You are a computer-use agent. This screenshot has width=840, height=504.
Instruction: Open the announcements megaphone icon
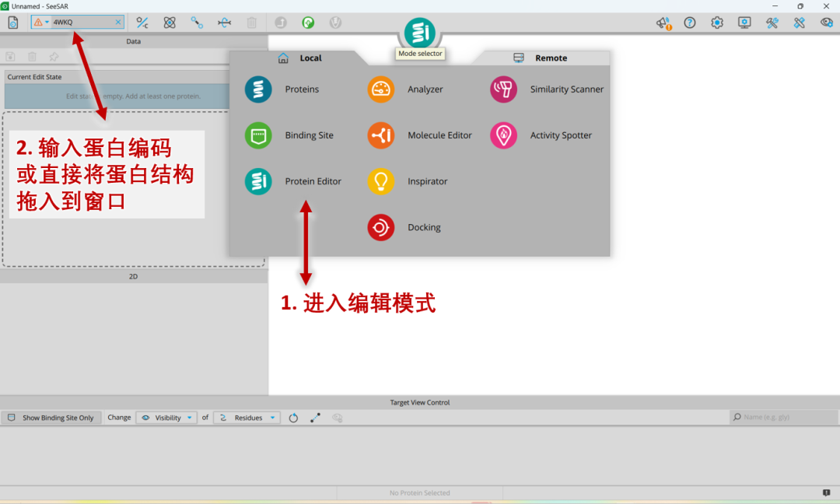663,23
